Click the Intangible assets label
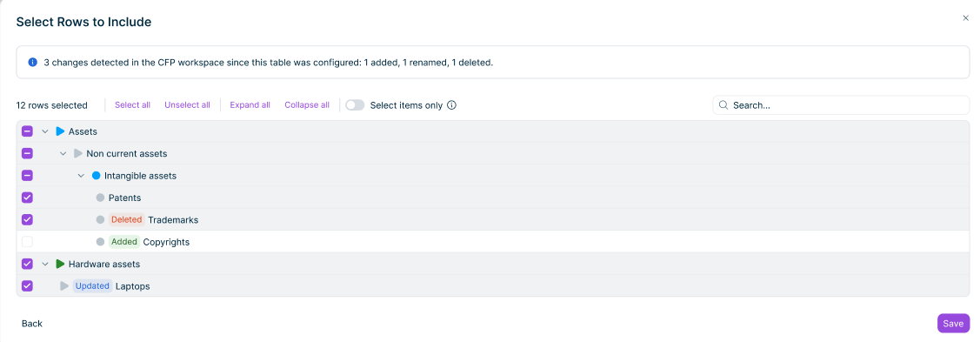Screen dimensions: 980x342 click(x=141, y=176)
